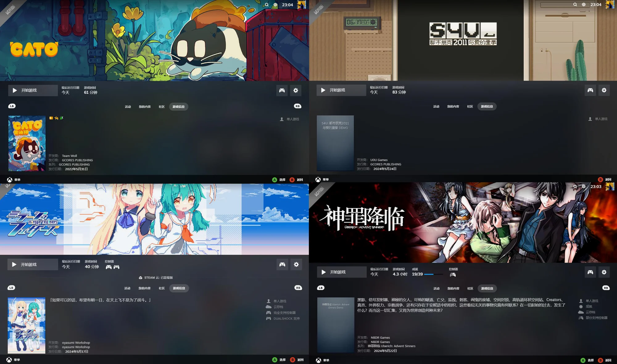Open Xbox 菜单 in S4U panel

pyautogui.click(x=322, y=179)
